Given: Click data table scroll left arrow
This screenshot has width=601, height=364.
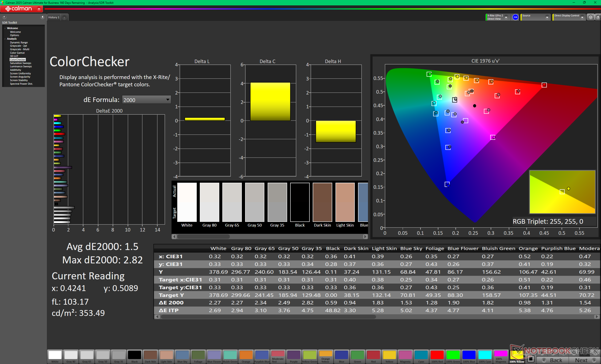Looking at the screenshot, I should [x=157, y=317].
